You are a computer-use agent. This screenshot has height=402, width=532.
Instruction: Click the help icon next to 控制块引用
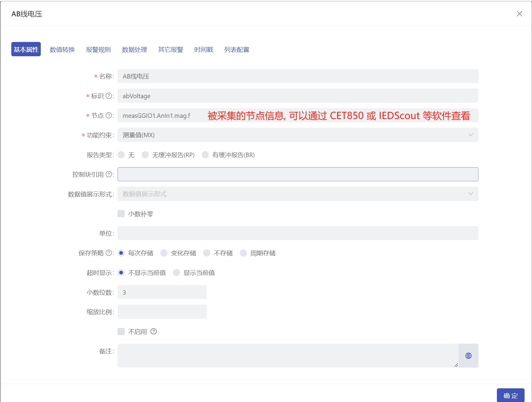[x=109, y=174]
